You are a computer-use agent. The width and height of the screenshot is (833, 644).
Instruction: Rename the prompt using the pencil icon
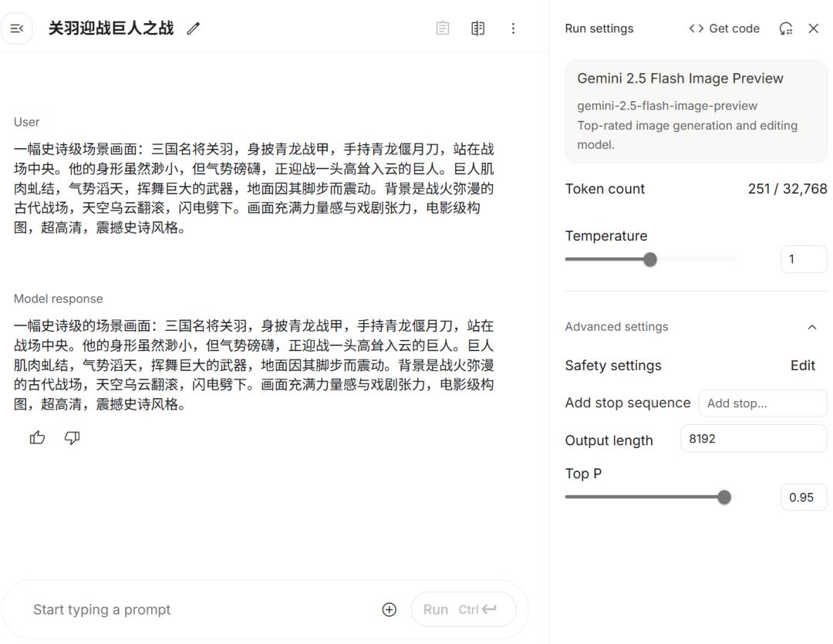tap(192, 28)
